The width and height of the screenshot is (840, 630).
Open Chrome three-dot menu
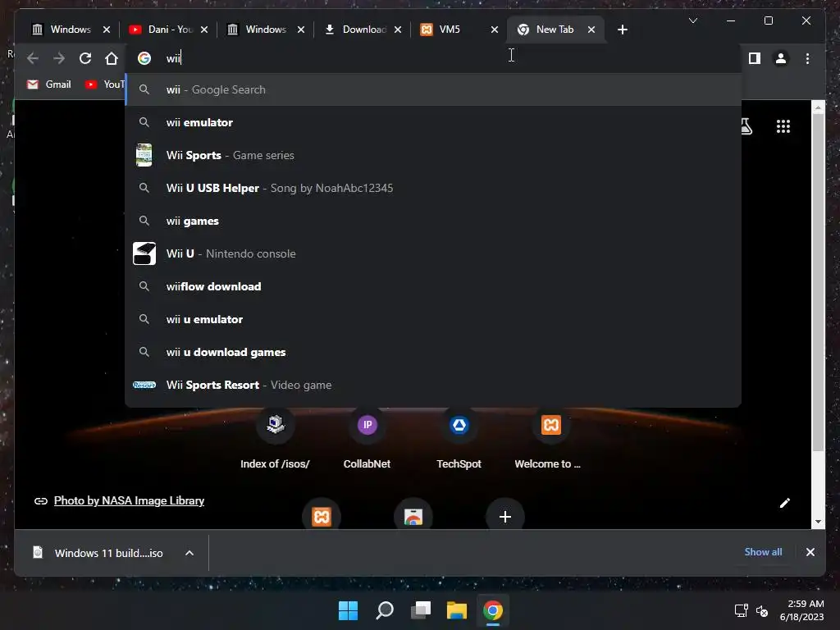[807, 58]
